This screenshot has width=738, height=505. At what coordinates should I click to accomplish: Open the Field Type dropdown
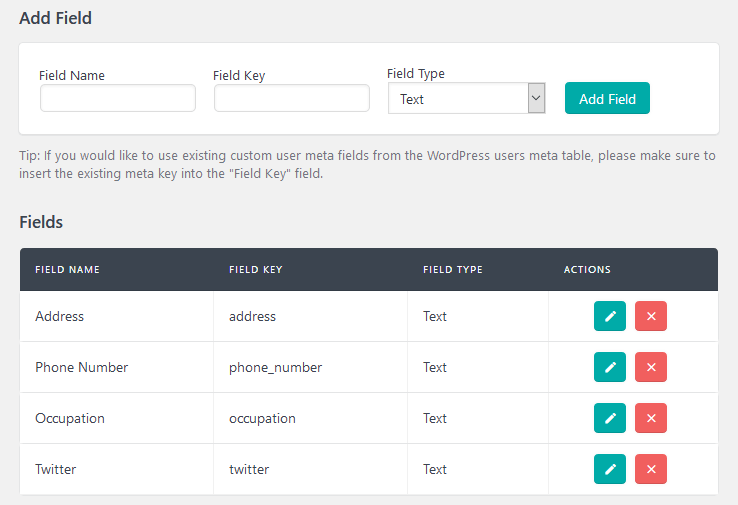coord(466,98)
